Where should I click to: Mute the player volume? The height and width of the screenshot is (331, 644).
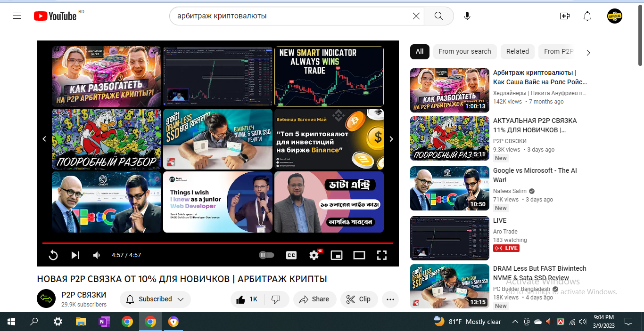[97, 255]
